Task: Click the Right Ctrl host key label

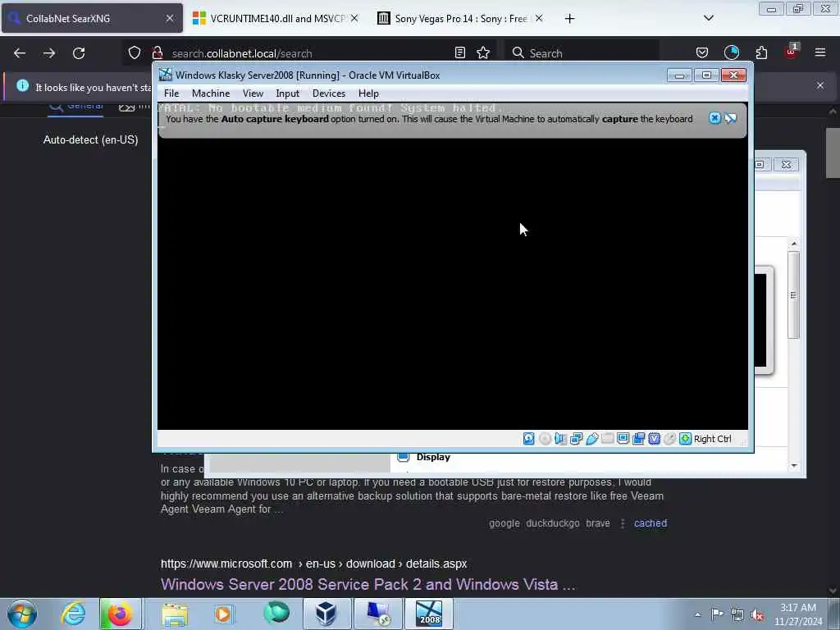Action: [x=713, y=439]
